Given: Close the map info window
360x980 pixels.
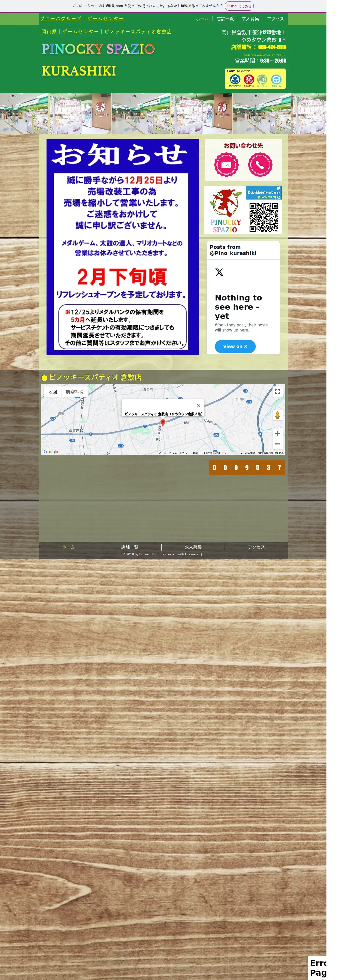Looking at the screenshot, I should [x=198, y=405].
